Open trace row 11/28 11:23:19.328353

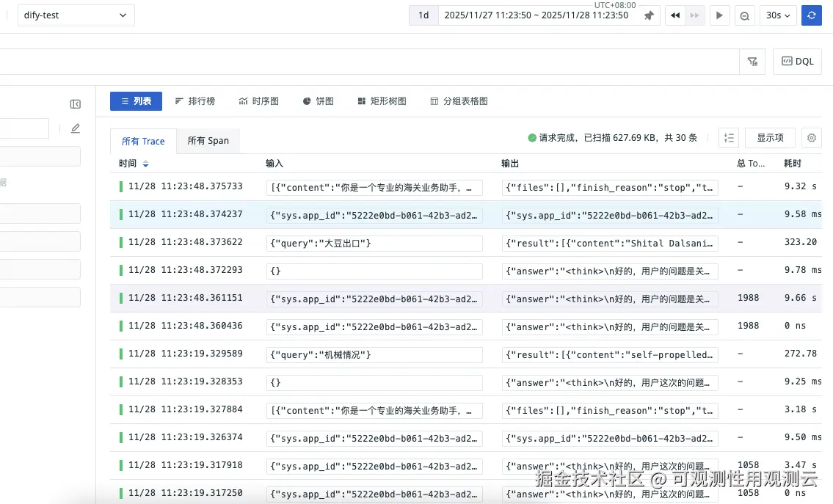466,381
